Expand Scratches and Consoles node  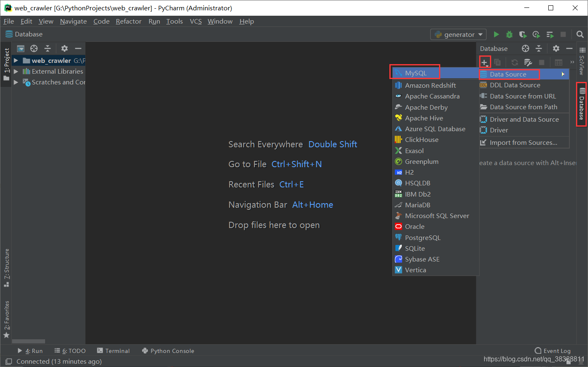coord(16,82)
